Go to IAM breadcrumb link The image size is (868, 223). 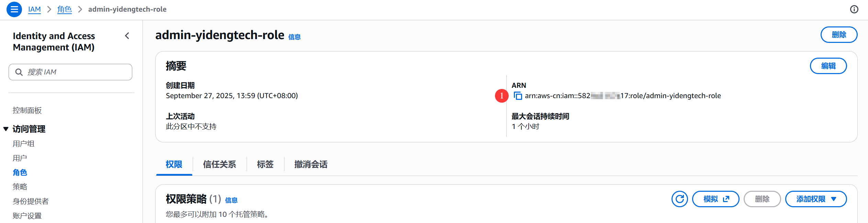[34, 9]
